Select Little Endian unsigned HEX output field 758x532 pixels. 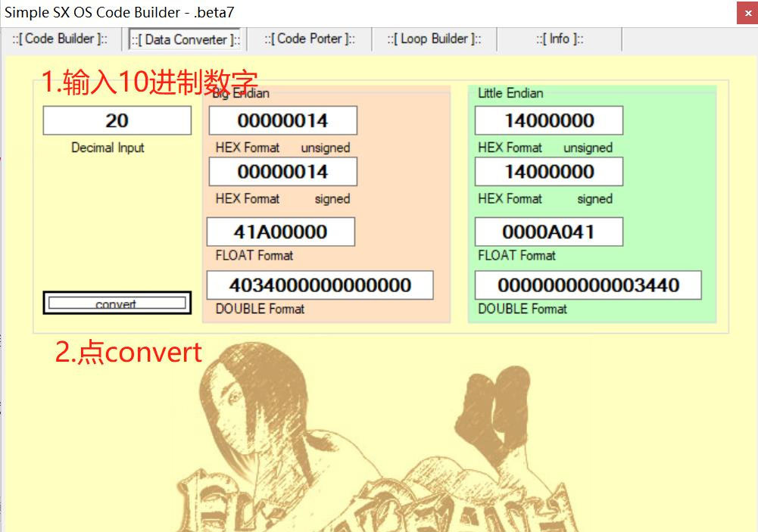click(x=549, y=120)
